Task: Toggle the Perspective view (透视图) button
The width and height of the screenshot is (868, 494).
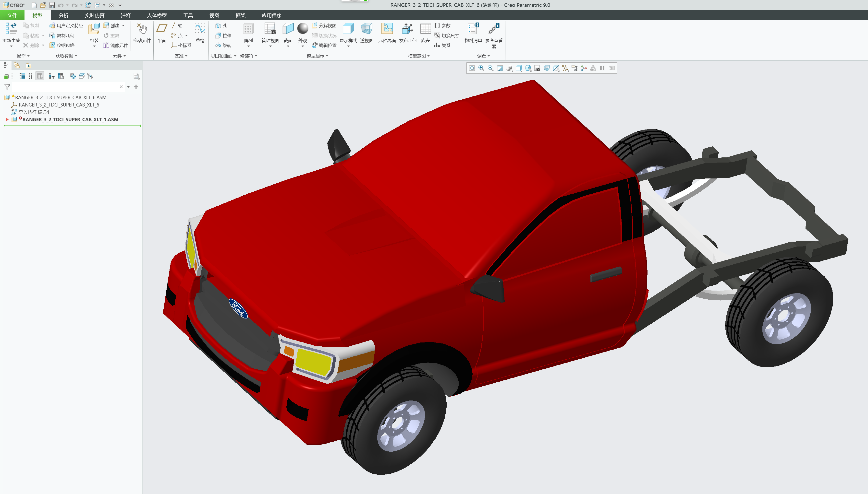Action: tap(366, 29)
